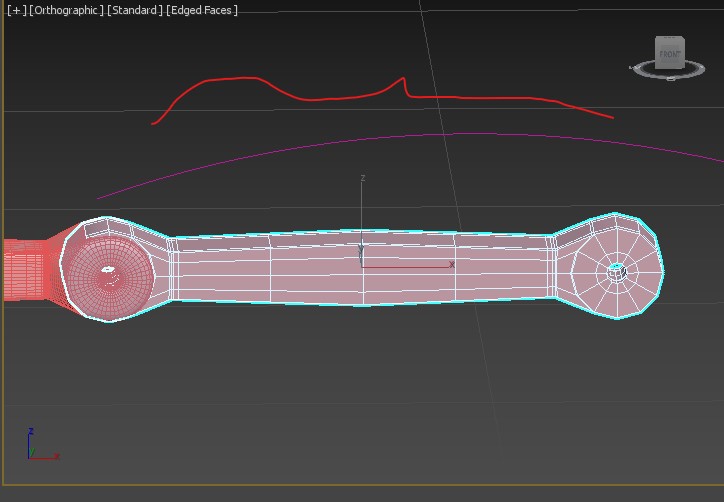
Task: Open the [+] viewport general menu
Action: (16, 10)
